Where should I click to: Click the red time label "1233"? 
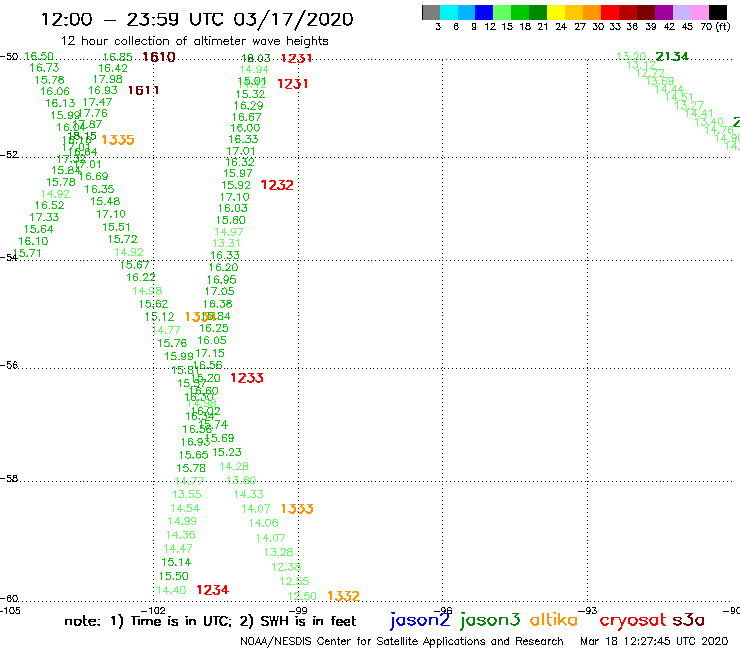247,378
